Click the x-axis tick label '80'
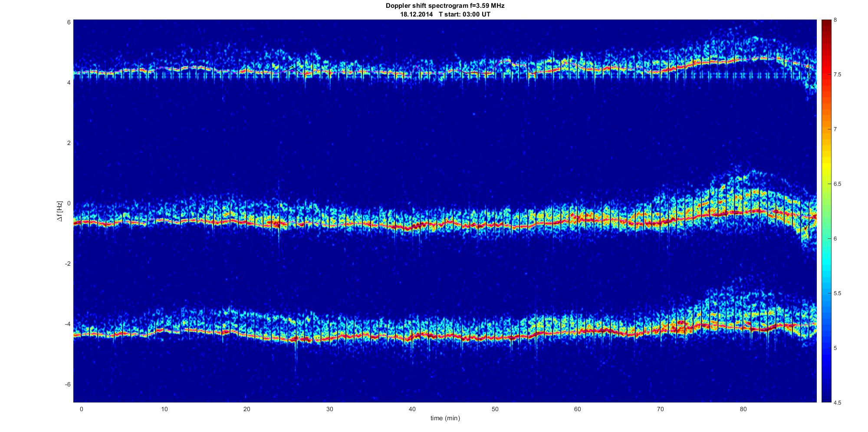This screenshot has width=868, height=432. [743, 409]
